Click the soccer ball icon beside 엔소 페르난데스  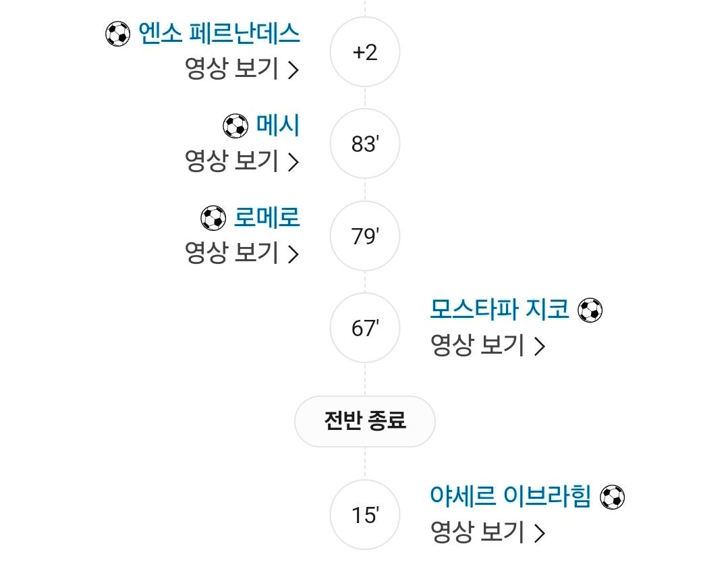click(118, 34)
